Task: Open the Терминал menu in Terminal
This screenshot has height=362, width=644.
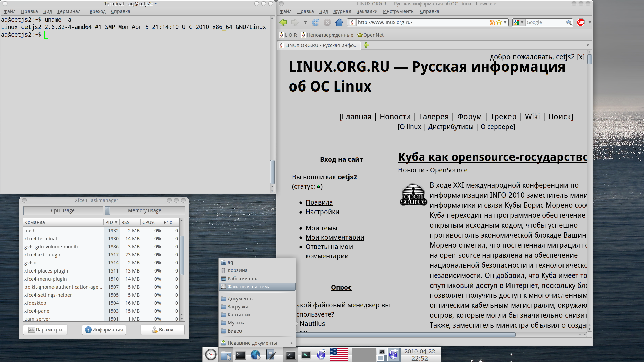Action: [x=69, y=11]
